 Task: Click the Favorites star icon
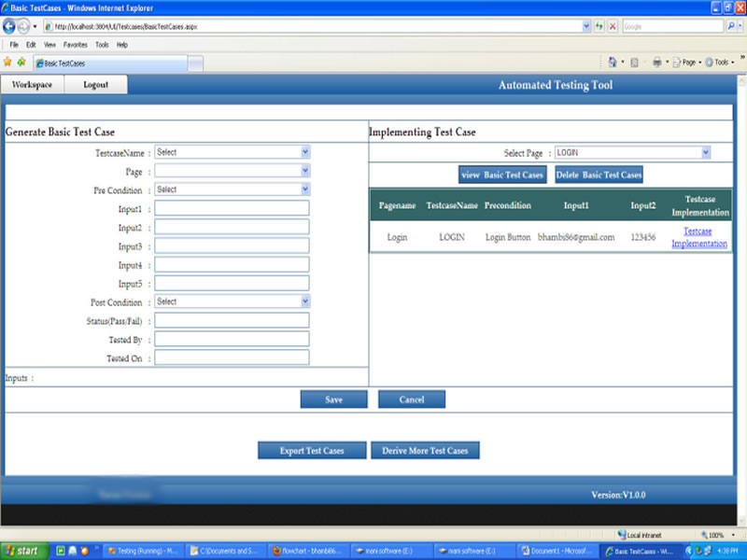[7, 63]
